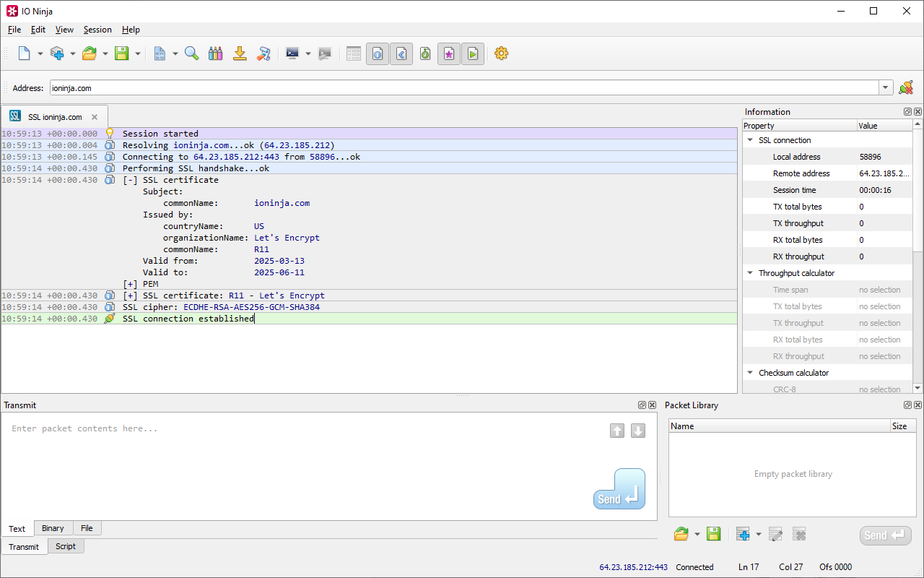Expand the [+] SSL certificate R11 entry
Viewport: 924px width, 578px height.
point(130,296)
